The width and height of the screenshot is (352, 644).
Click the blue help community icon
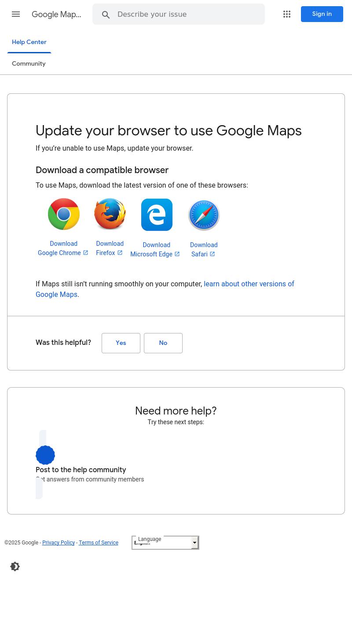45,455
